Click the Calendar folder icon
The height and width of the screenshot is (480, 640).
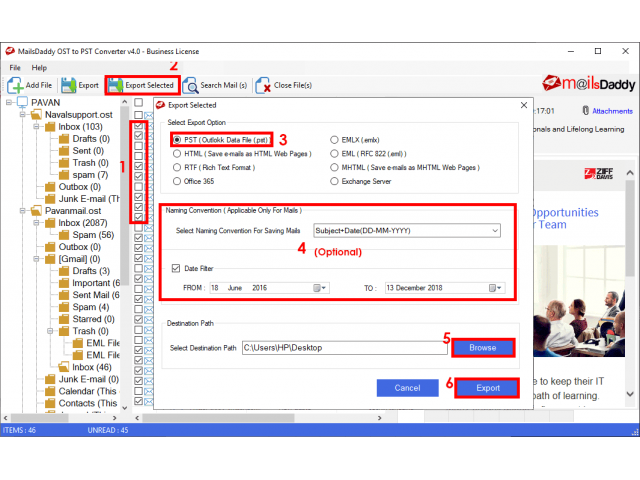(x=50, y=391)
